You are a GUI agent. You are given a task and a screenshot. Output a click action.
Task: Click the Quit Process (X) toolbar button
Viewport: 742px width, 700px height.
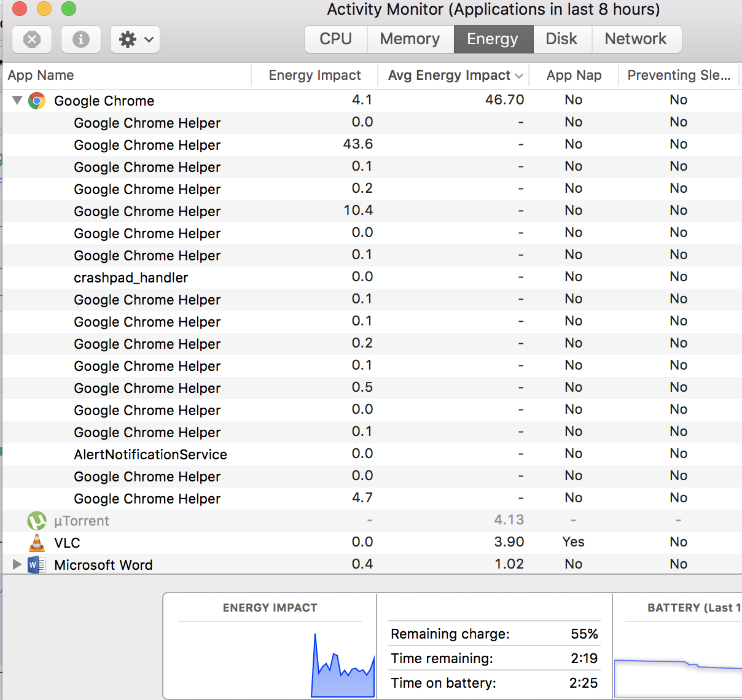click(32, 39)
